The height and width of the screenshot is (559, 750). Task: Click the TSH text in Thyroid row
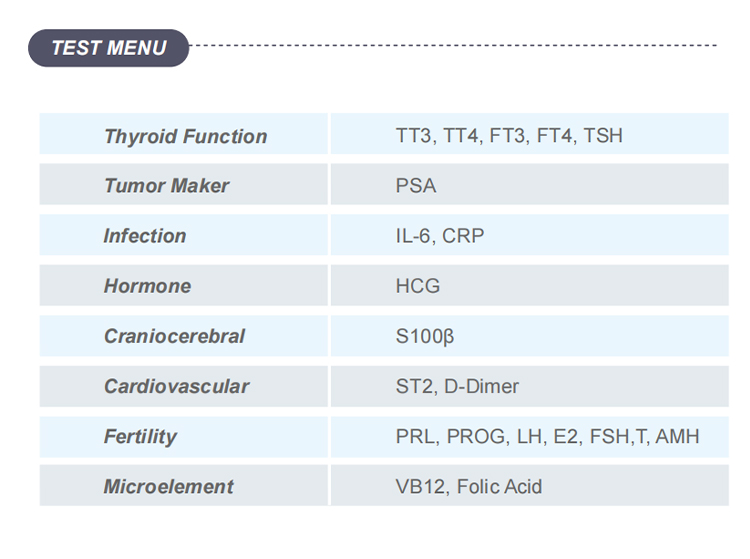[x=603, y=135]
